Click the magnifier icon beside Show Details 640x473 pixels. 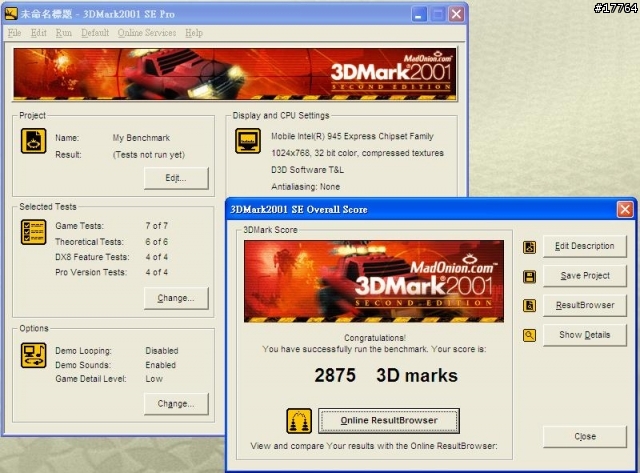(529, 335)
